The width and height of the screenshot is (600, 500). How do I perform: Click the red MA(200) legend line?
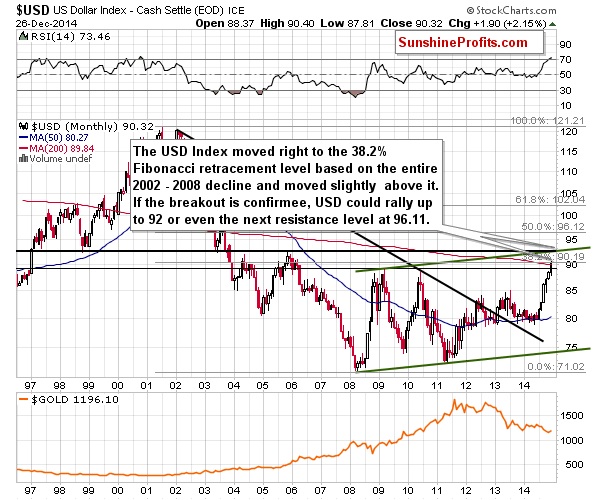(23, 148)
